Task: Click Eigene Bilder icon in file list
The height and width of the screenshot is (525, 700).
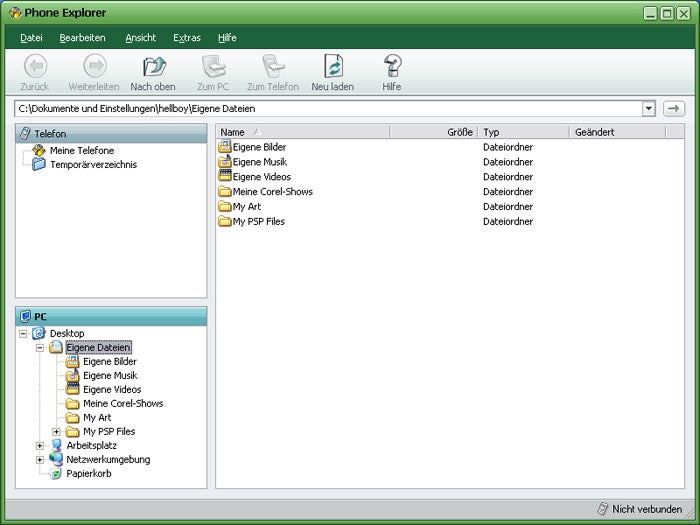Action: (x=225, y=146)
